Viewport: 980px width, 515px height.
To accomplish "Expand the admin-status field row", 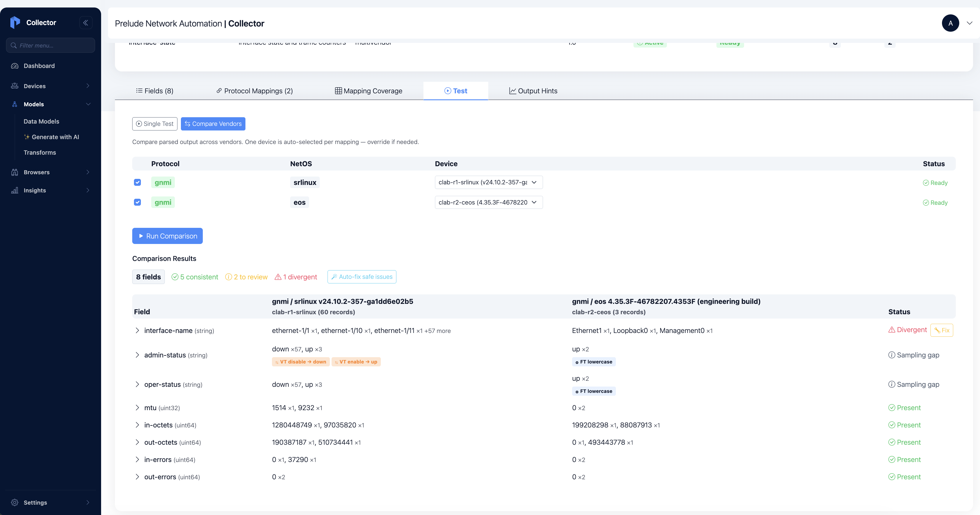I will coord(137,355).
